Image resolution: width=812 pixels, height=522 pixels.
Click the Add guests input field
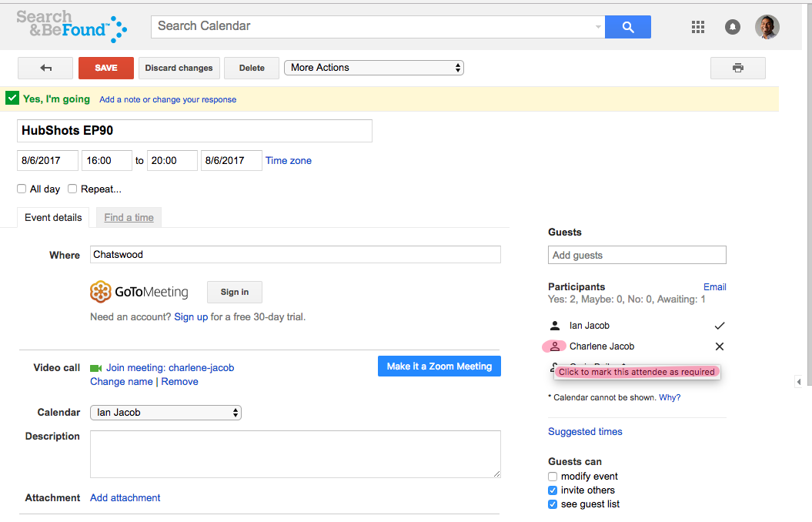tap(637, 255)
